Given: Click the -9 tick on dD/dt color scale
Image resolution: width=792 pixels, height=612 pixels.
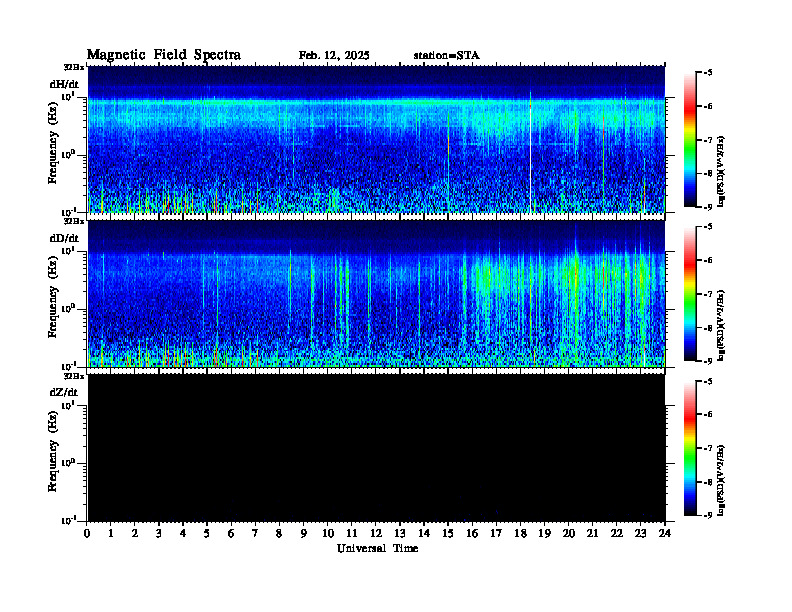Looking at the screenshot, I should [x=708, y=361].
